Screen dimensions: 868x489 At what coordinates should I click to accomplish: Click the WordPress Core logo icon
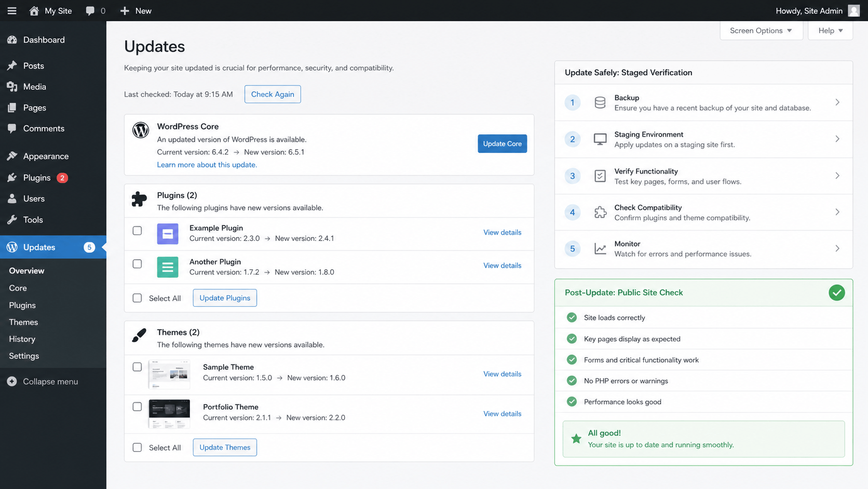[x=141, y=130]
